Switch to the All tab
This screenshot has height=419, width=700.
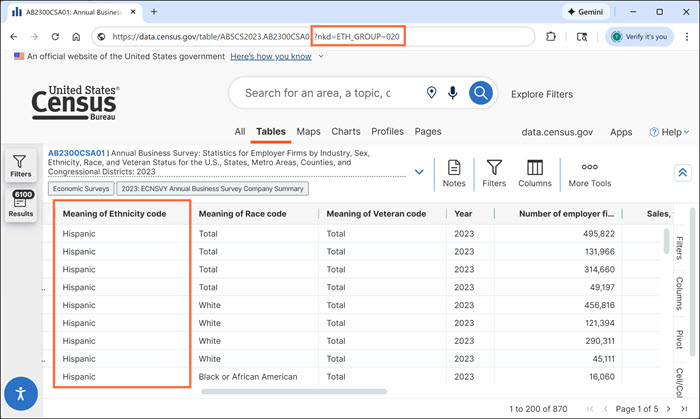(240, 132)
